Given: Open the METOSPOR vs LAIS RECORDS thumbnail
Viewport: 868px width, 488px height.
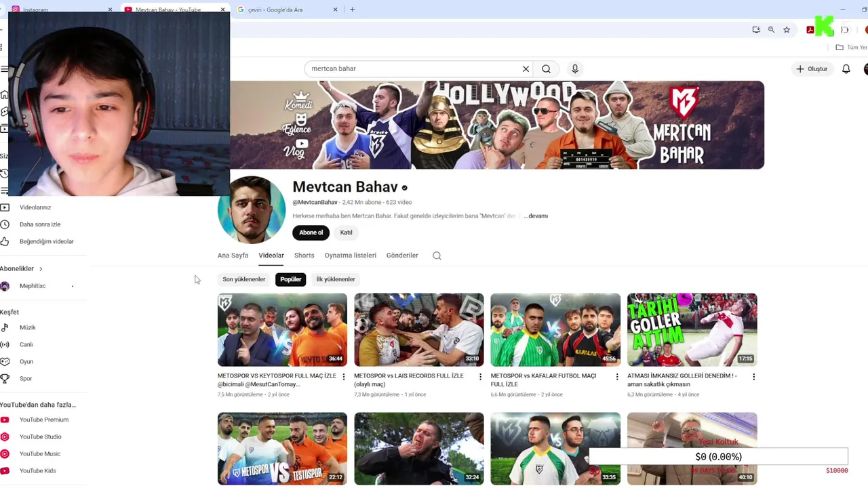Looking at the screenshot, I should coord(419,329).
